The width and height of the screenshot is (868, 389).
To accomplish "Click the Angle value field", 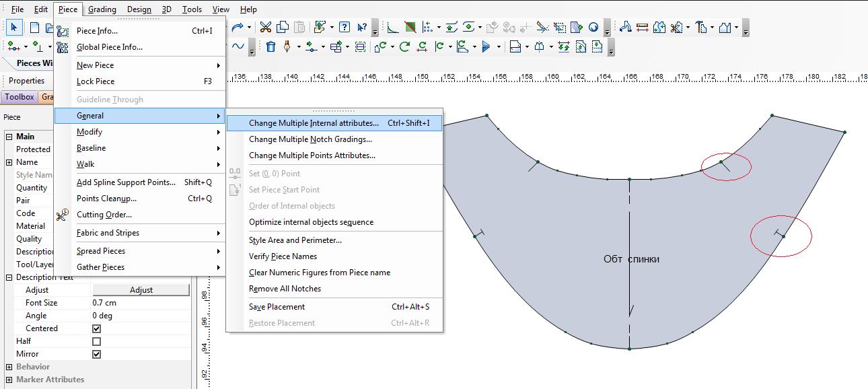I will coord(141,316).
